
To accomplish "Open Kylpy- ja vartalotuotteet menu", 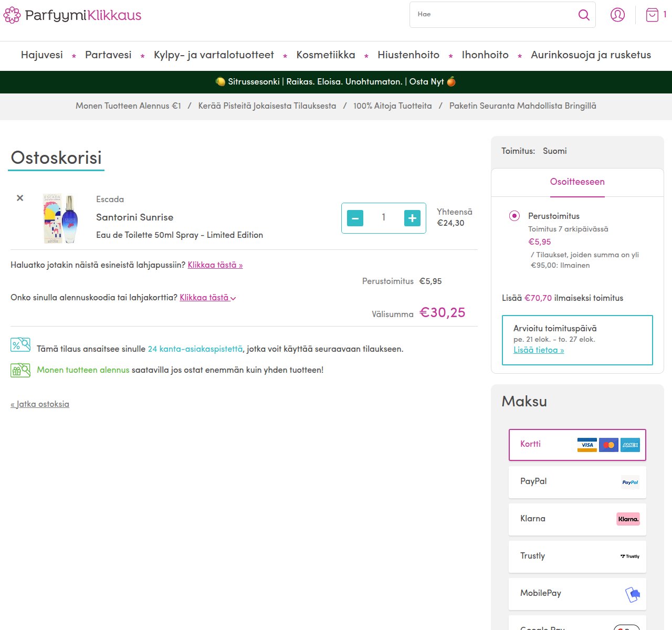I will point(214,55).
